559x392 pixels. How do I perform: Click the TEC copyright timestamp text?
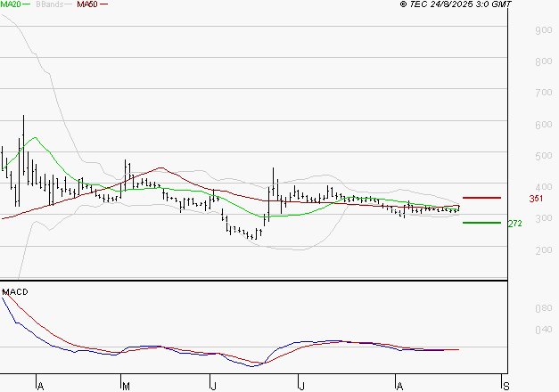tap(456, 4)
